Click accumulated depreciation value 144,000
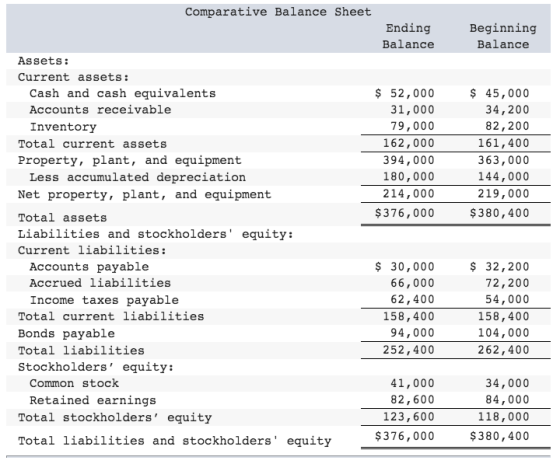Screen dimensions: 560x464 coord(504,176)
